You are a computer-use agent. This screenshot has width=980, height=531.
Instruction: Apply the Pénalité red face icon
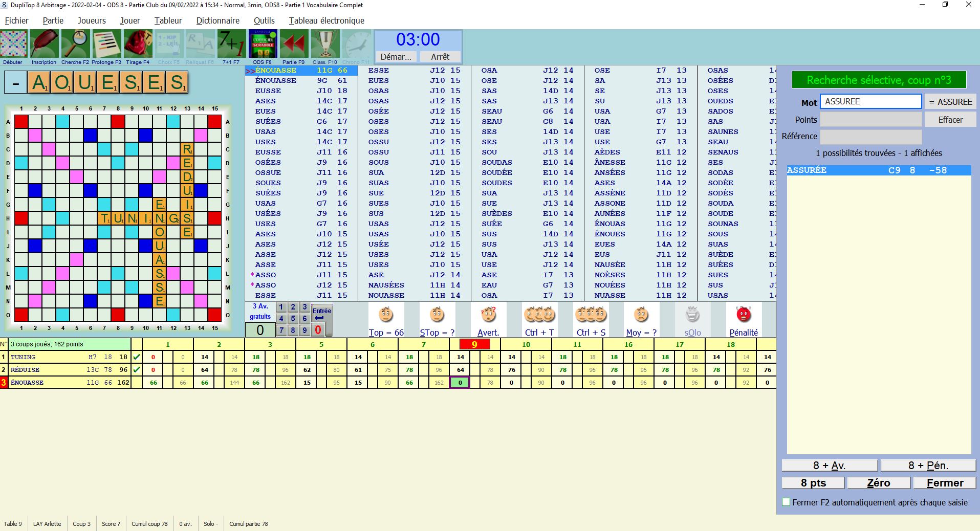click(743, 315)
